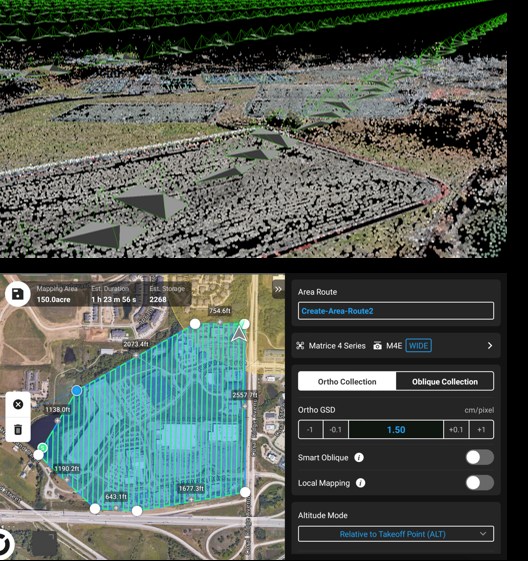Viewport: 528px width, 561px height.
Task: Delete the selection with the trash icon
Action: pyautogui.click(x=18, y=429)
